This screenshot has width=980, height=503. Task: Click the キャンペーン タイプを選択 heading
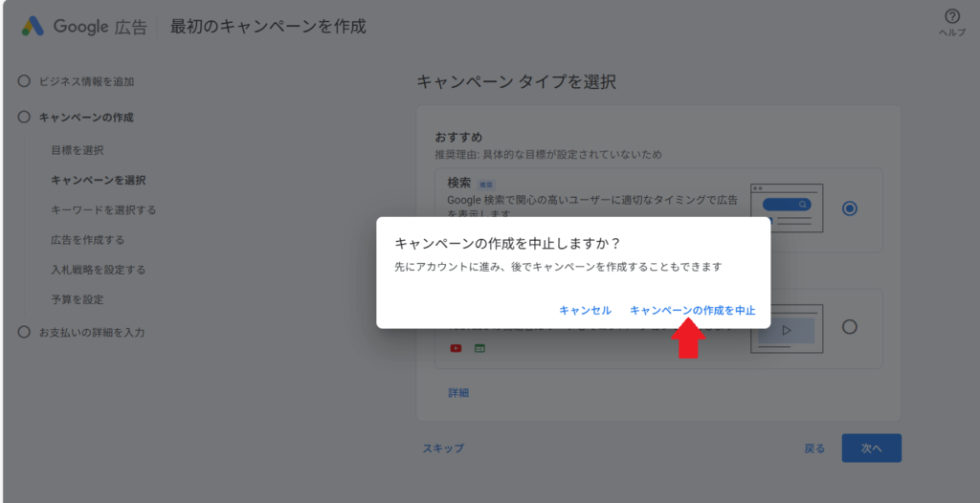(516, 82)
